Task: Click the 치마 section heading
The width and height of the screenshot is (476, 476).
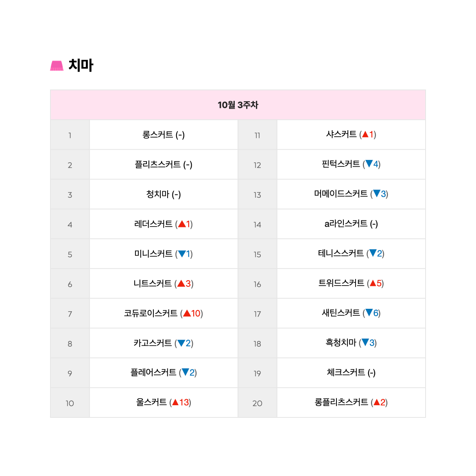Action: 81,65
